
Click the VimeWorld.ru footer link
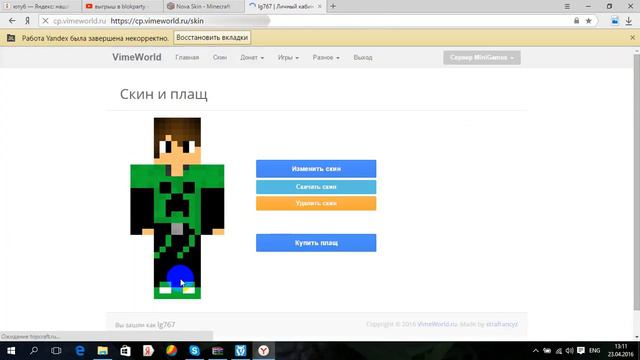pyautogui.click(x=437, y=324)
